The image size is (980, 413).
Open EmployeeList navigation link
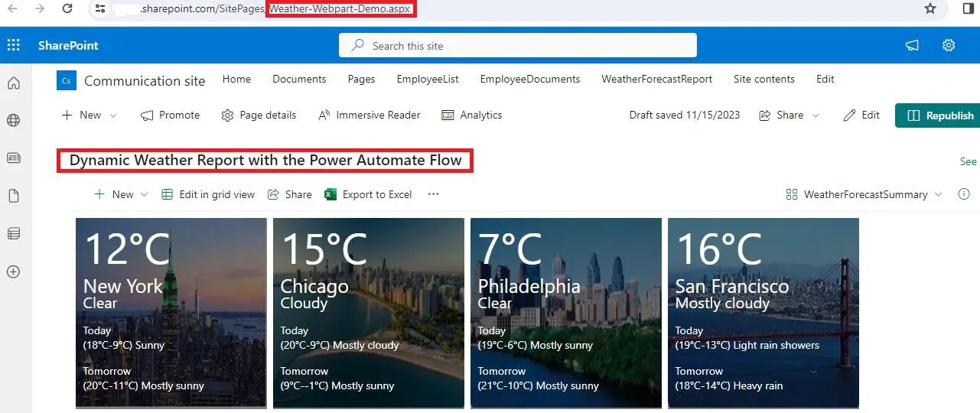[428, 79]
